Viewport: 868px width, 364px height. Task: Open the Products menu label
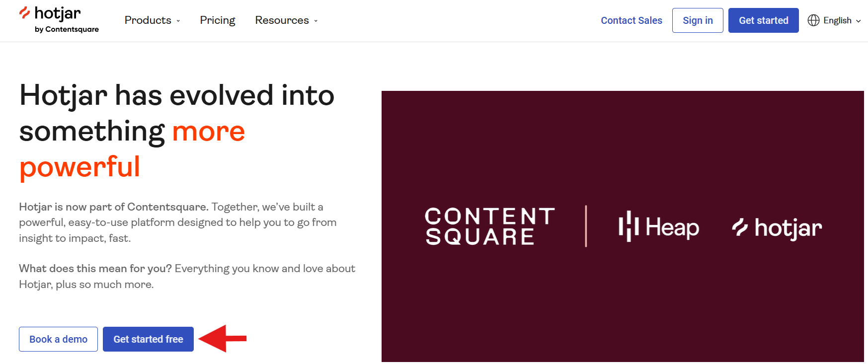pos(148,20)
